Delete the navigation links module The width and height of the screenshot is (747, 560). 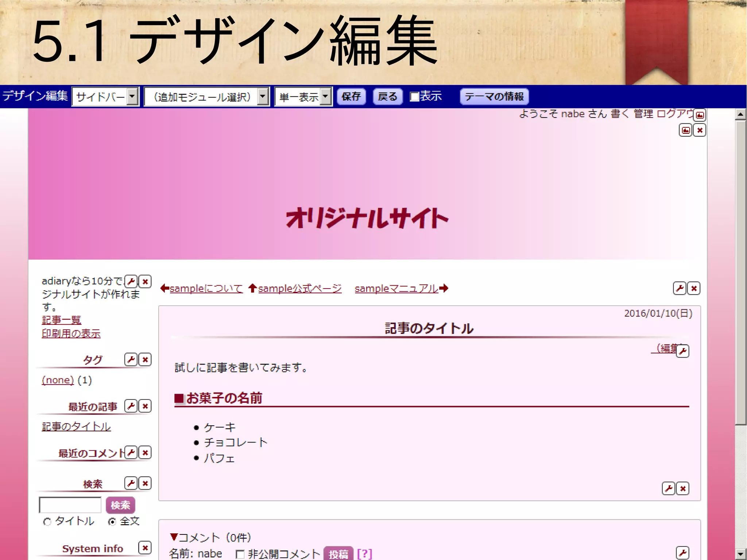pos(694,288)
